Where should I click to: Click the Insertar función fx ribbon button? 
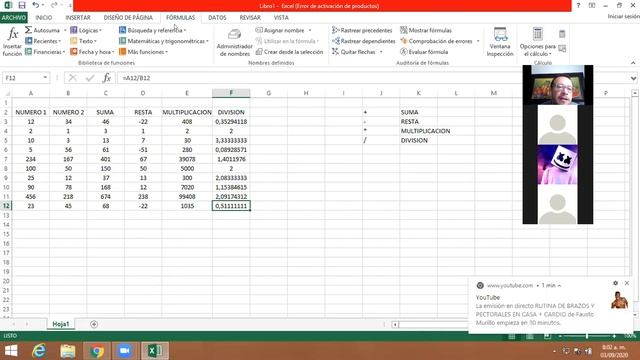12,42
